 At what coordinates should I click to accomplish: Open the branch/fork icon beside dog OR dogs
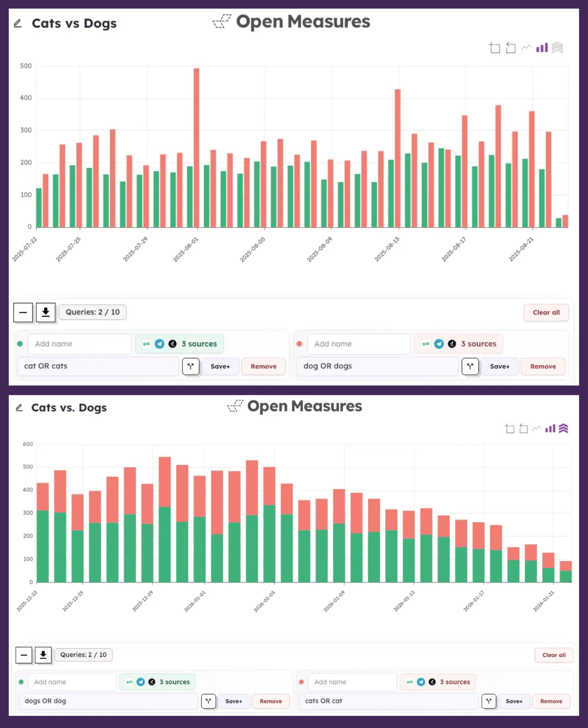click(x=470, y=366)
